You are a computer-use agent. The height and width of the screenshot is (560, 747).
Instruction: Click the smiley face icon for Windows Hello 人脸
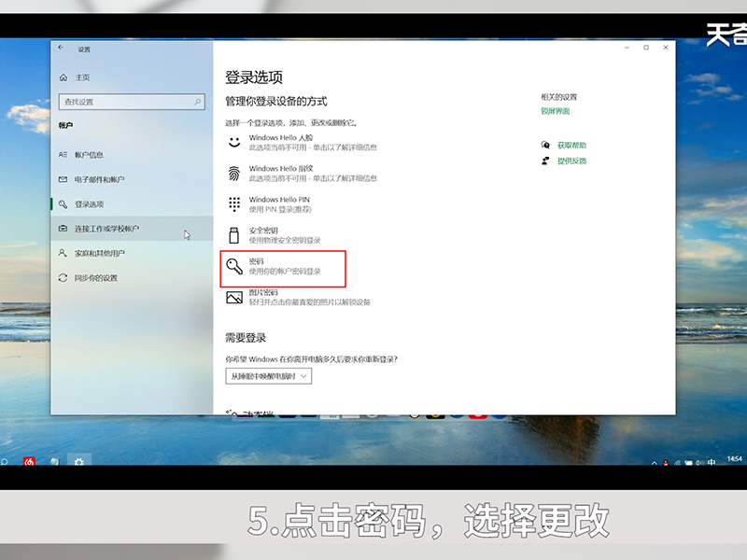234,143
